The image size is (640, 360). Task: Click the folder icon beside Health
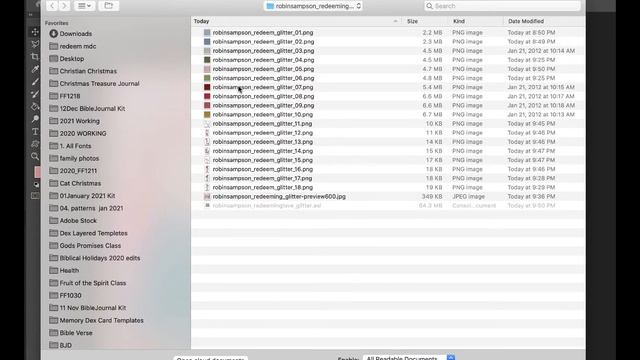pos(53,270)
